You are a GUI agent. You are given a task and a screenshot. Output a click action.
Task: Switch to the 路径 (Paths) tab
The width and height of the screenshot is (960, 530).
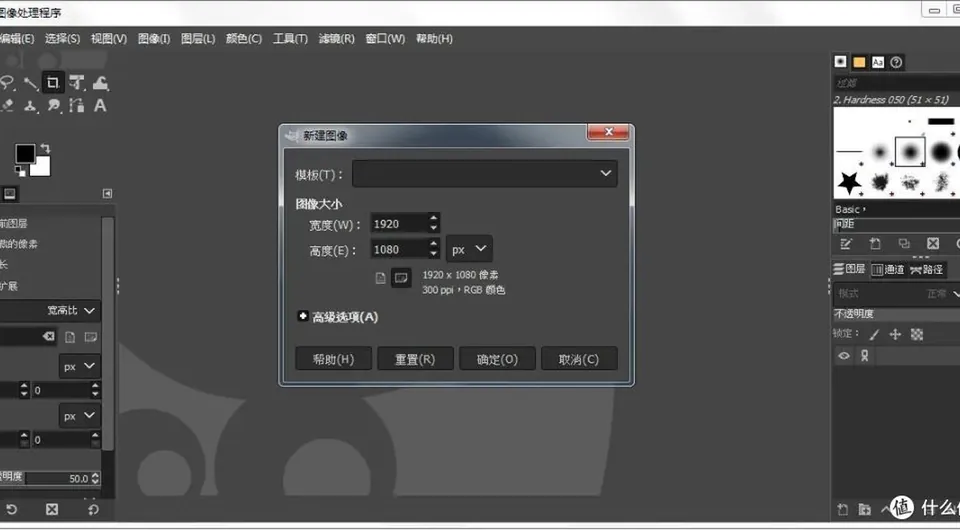pyautogui.click(x=927, y=269)
